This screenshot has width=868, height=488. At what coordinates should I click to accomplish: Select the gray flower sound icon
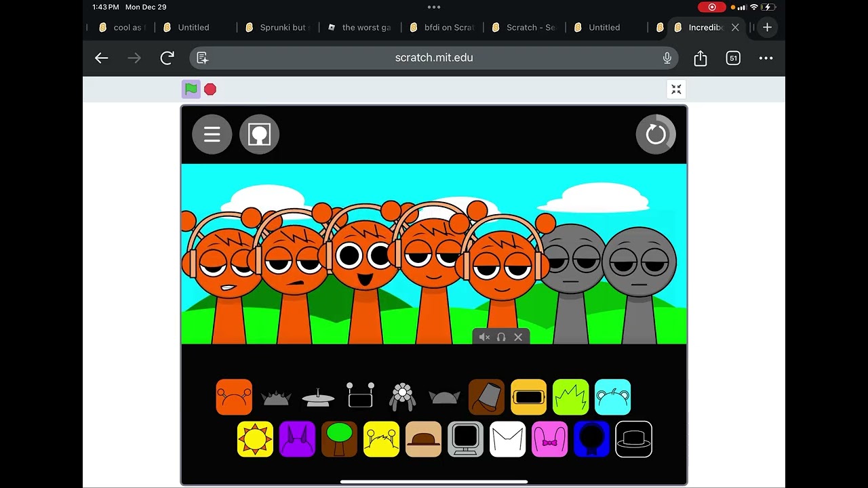tap(402, 396)
